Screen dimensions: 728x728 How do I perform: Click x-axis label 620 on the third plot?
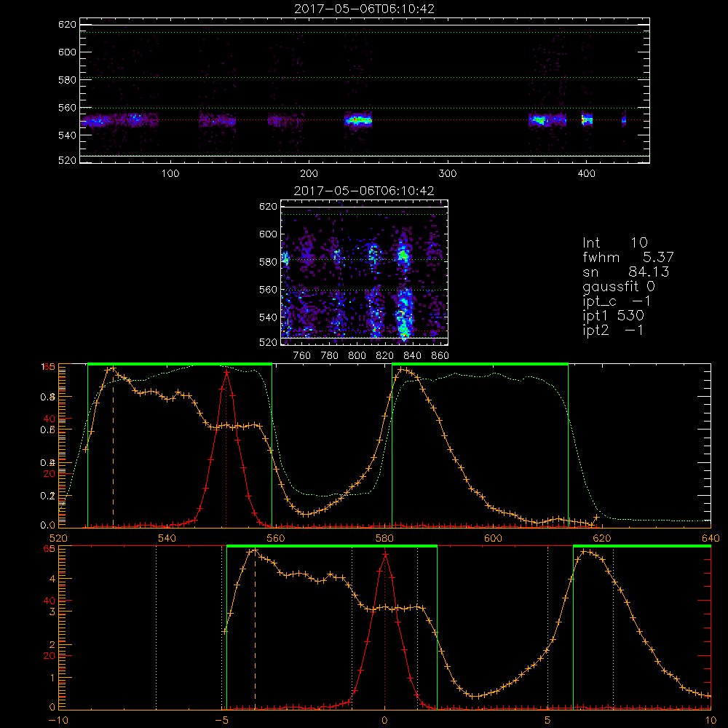click(602, 538)
